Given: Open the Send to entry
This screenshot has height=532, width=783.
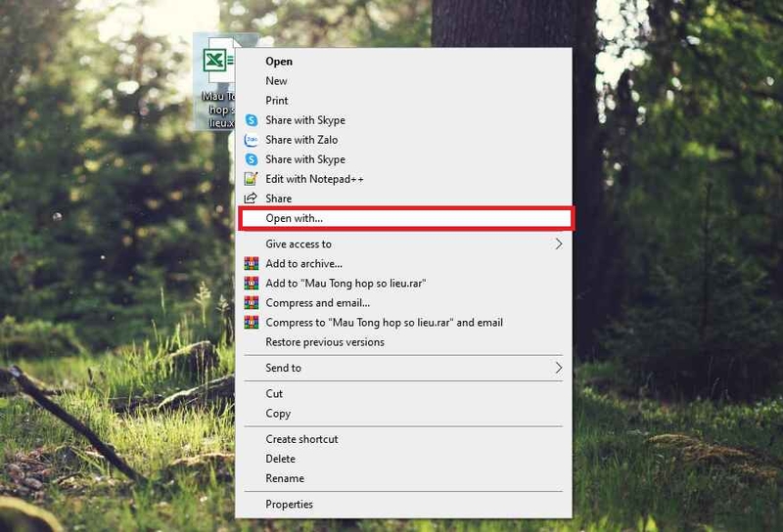Looking at the screenshot, I should click(x=404, y=368).
